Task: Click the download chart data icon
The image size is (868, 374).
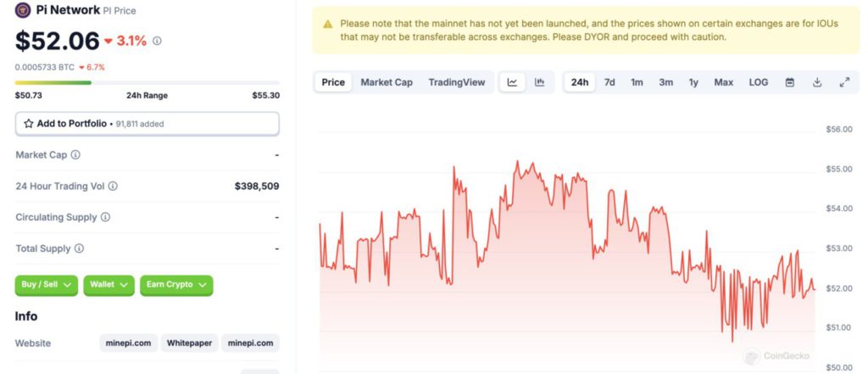Action: pyautogui.click(x=817, y=82)
